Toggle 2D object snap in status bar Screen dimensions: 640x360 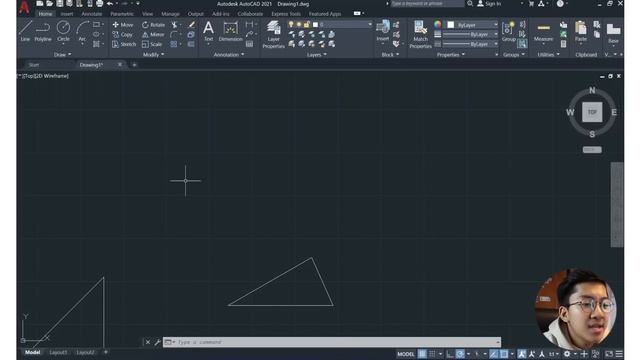[504, 354]
